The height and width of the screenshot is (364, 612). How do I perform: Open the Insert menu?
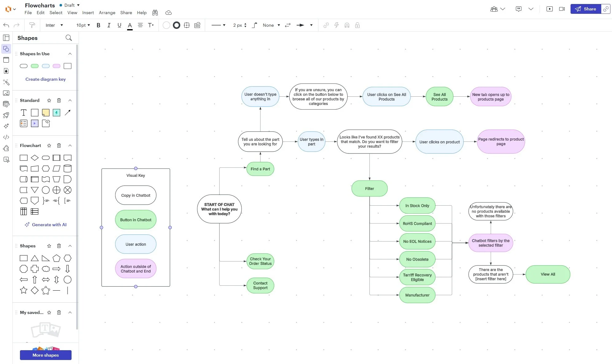pos(88,13)
